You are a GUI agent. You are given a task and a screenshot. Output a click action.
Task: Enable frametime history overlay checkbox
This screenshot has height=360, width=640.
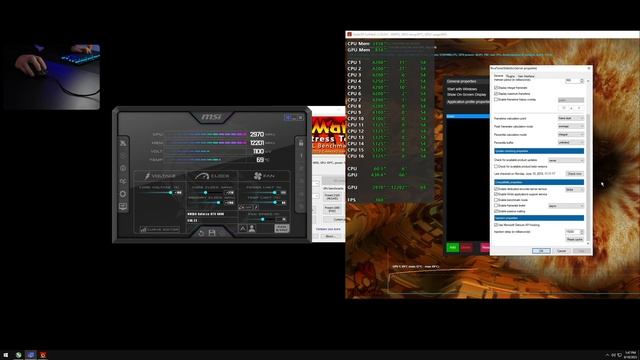click(496, 99)
